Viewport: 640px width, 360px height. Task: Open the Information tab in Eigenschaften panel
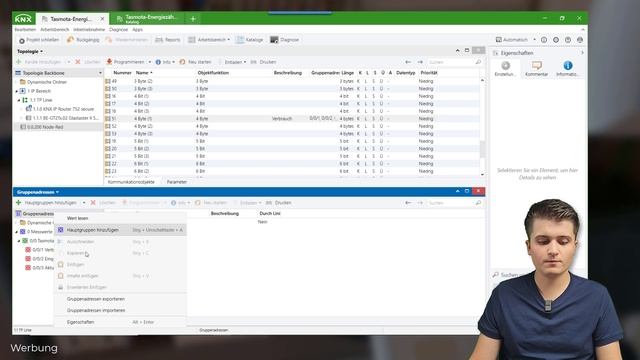[568, 68]
